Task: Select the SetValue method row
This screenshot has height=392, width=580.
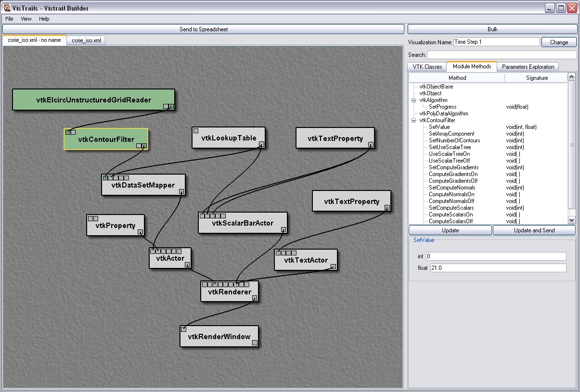Action: pos(488,127)
